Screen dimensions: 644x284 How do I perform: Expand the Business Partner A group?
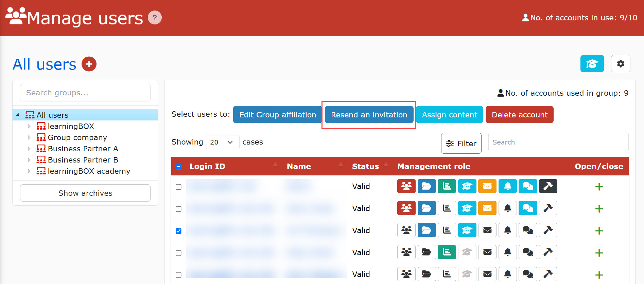pyautogui.click(x=29, y=149)
